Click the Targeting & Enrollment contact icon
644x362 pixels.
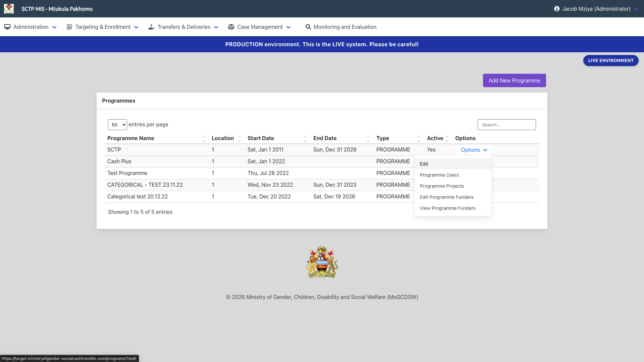pos(69,27)
